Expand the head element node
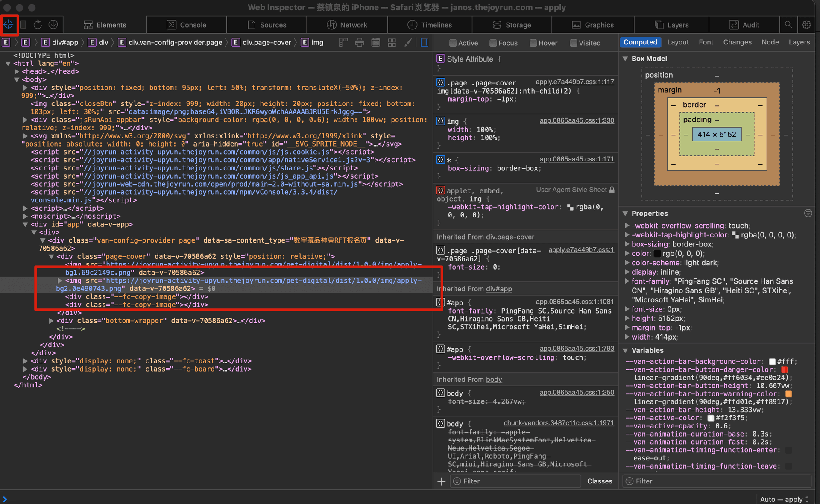Screen dimensions: 820x504 [17, 72]
